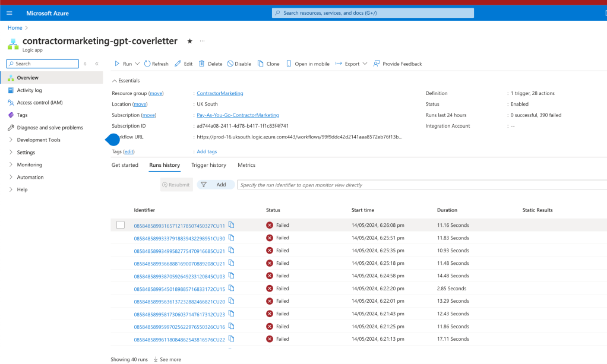Copy identifier of run ending CU03
The width and height of the screenshot is (607, 364).
[231, 276]
